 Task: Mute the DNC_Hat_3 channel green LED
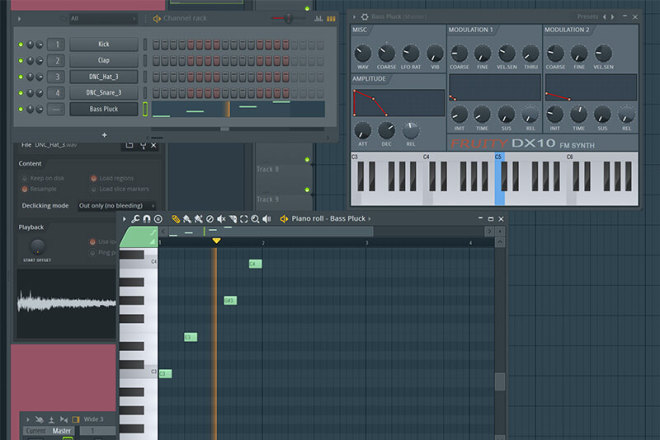[21, 77]
